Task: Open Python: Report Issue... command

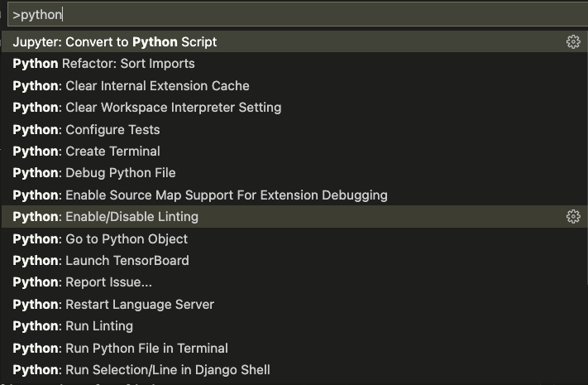Action: [x=294, y=282]
